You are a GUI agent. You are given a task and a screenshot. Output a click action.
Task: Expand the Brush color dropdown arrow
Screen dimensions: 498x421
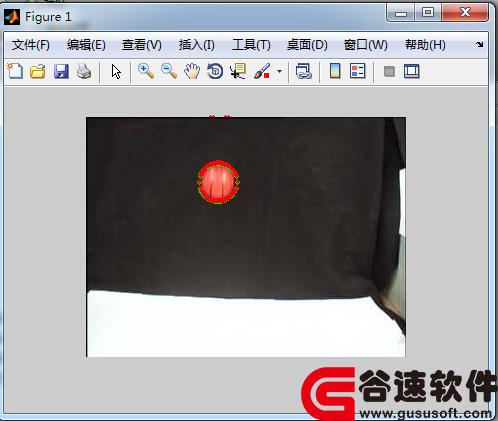tap(279, 71)
